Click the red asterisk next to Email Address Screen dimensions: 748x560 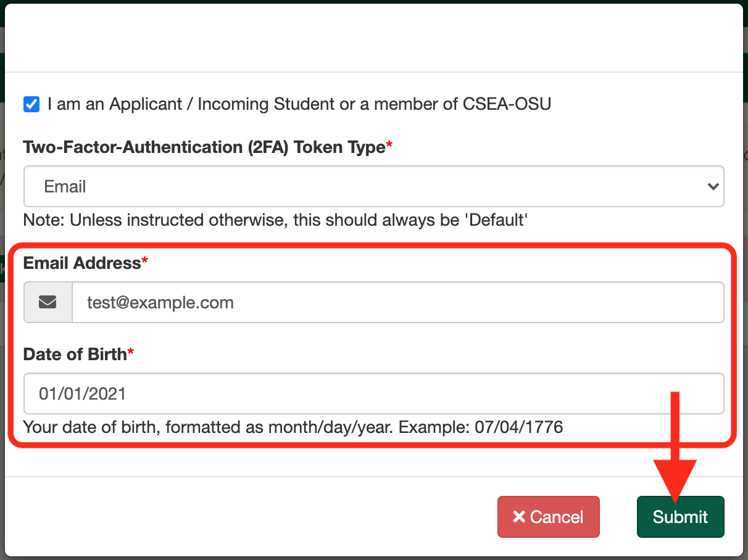(x=145, y=262)
